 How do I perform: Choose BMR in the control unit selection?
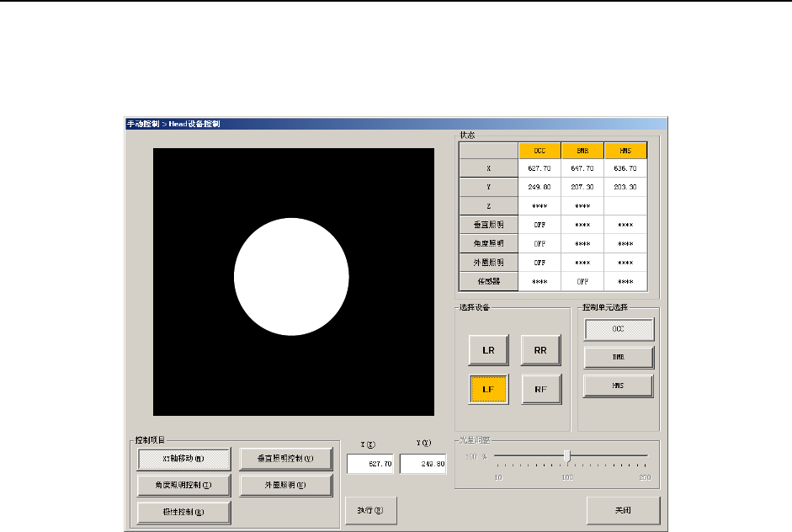pos(619,358)
